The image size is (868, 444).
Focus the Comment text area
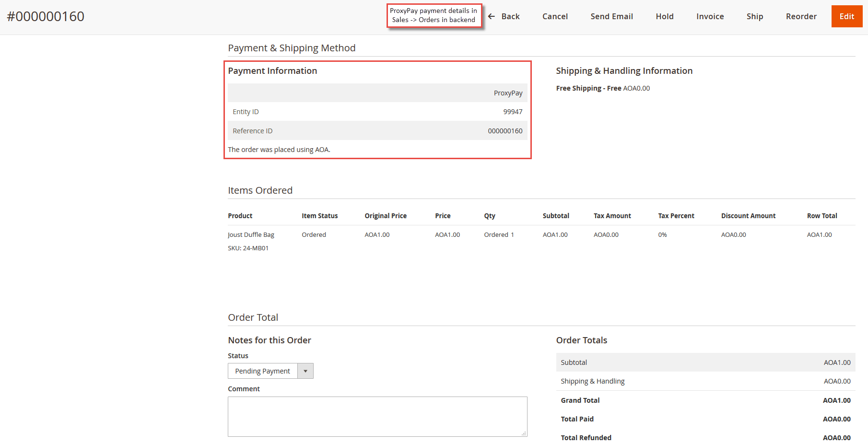click(377, 417)
